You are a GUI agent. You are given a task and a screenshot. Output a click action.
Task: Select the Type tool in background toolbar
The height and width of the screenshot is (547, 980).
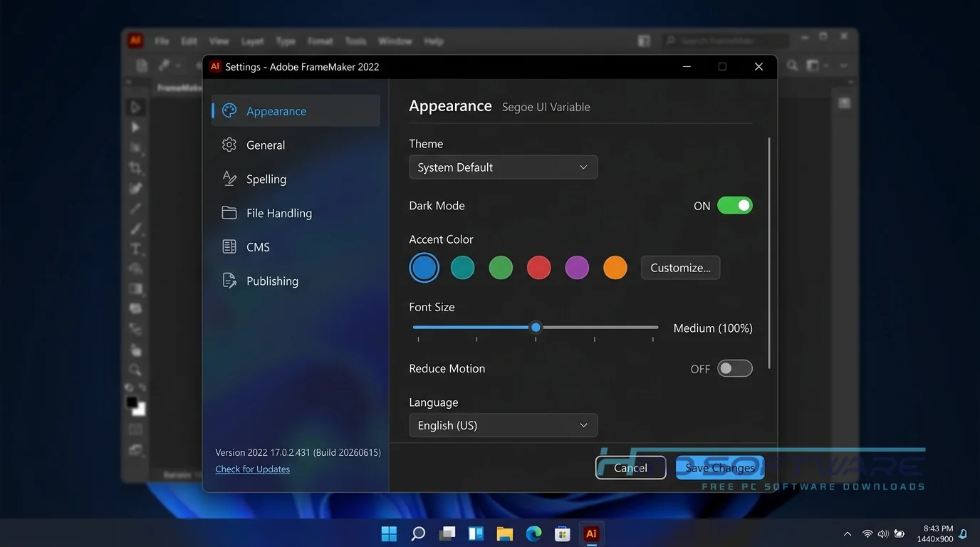tap(135, 249)
